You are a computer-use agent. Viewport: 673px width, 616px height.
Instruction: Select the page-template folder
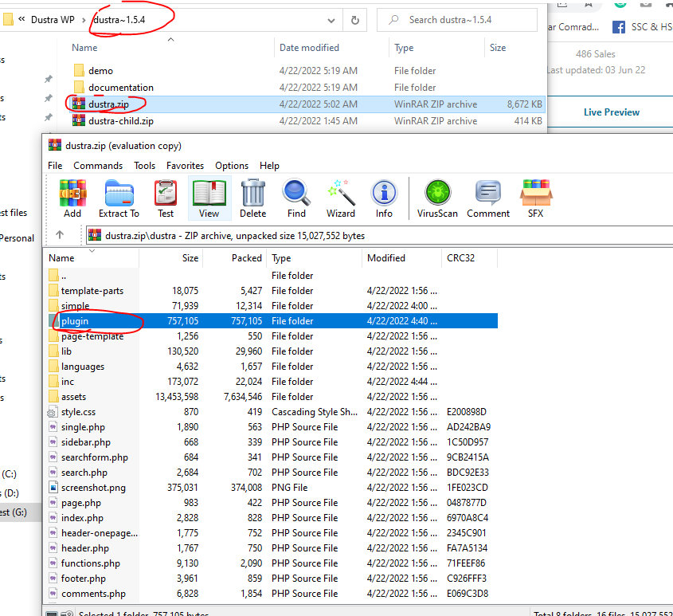coord(272,336)
